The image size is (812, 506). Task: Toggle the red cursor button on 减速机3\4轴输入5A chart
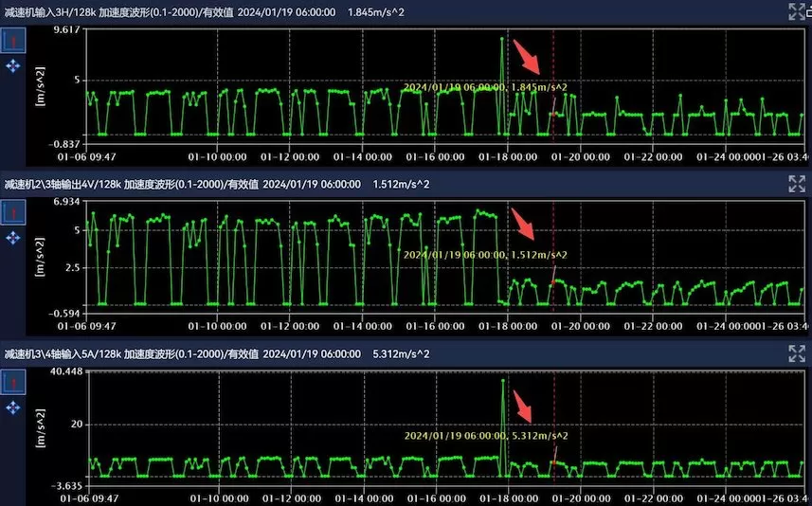click(13, 383)
